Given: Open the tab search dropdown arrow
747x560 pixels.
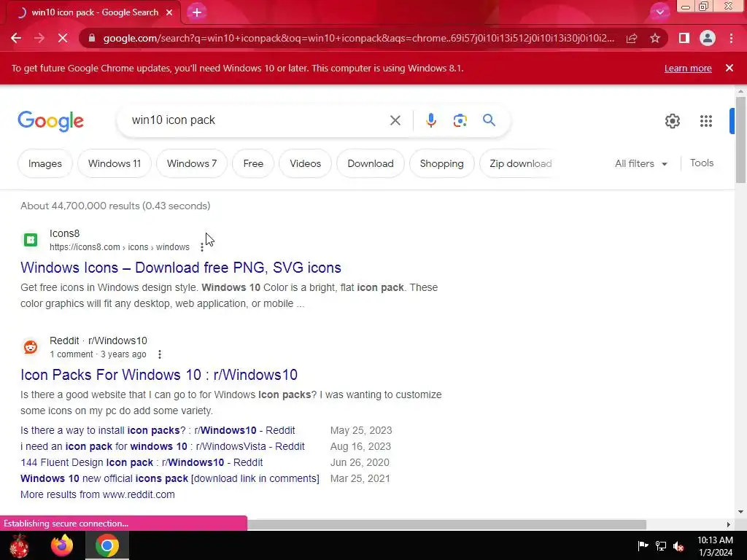Looking at the screenshot, I should click(x=659, y=12).
